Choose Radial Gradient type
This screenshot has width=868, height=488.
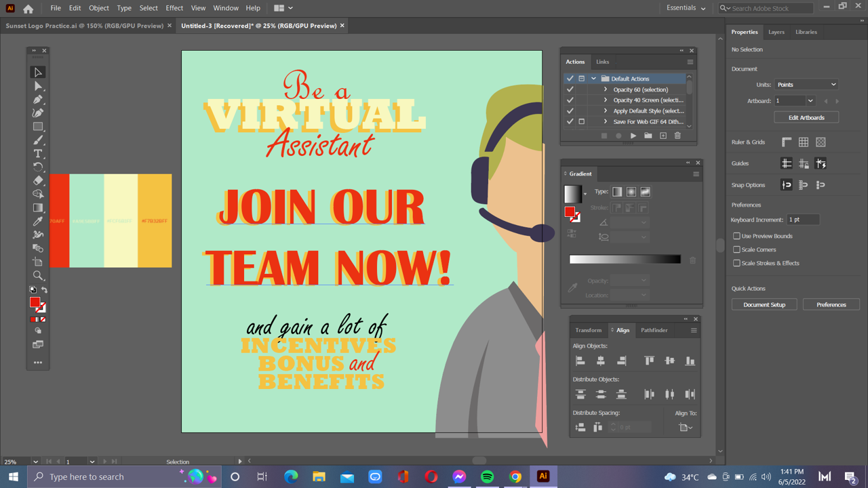[x=631, y=192]
